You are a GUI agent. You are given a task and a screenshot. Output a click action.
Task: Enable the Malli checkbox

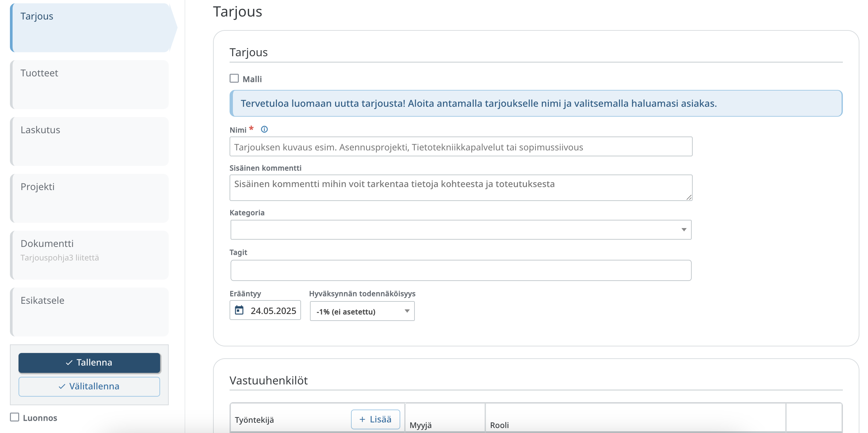tap(234, 78)
